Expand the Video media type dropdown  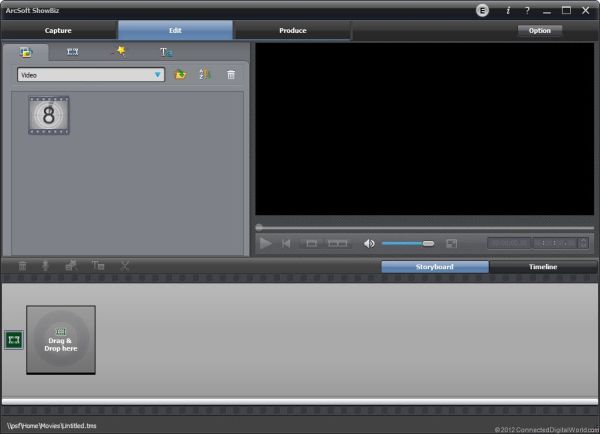tap(158, 75)
